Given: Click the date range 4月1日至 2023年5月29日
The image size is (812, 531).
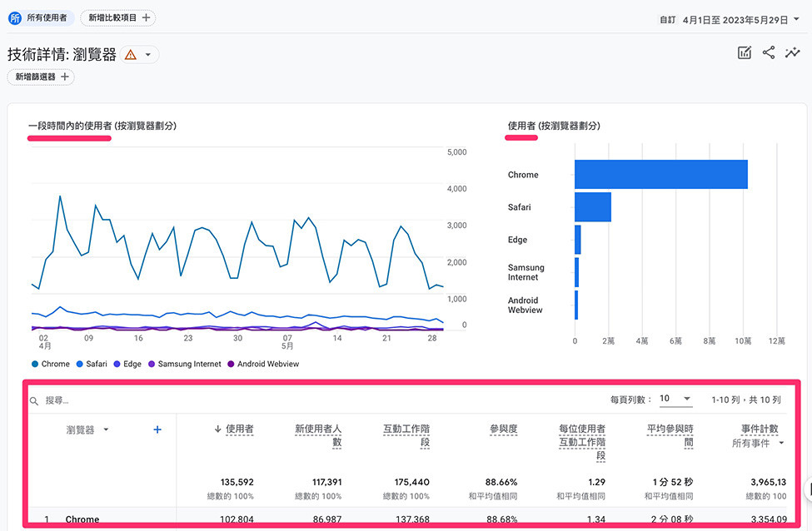Looking at the screenshot, I should tap(735, 20).
